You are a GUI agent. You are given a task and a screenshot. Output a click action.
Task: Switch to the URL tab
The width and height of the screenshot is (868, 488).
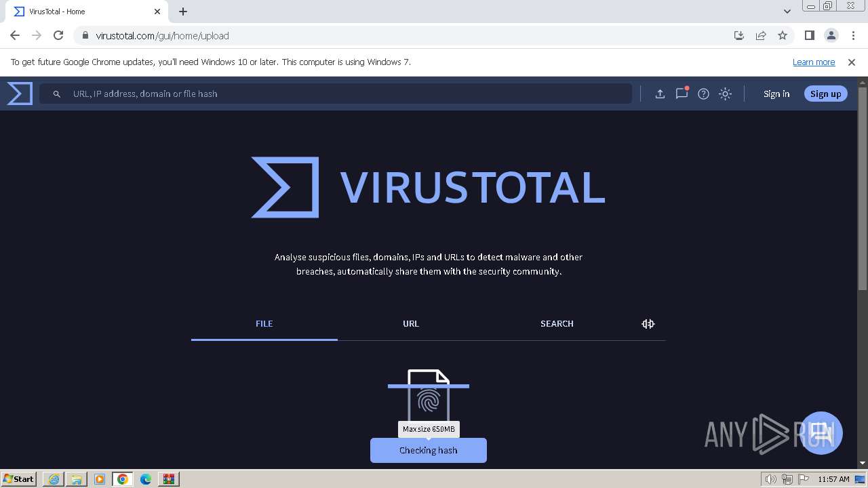411,324
